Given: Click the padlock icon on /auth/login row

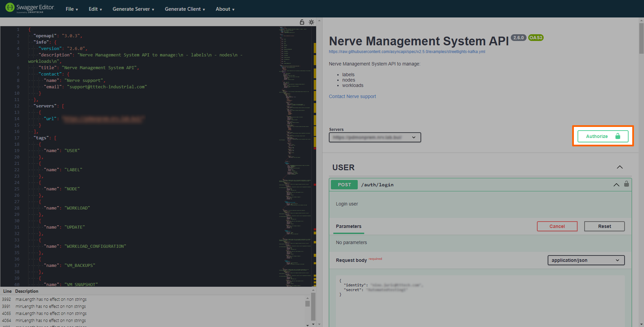Looking at the screenshot, I should click(x=626, y=184).
